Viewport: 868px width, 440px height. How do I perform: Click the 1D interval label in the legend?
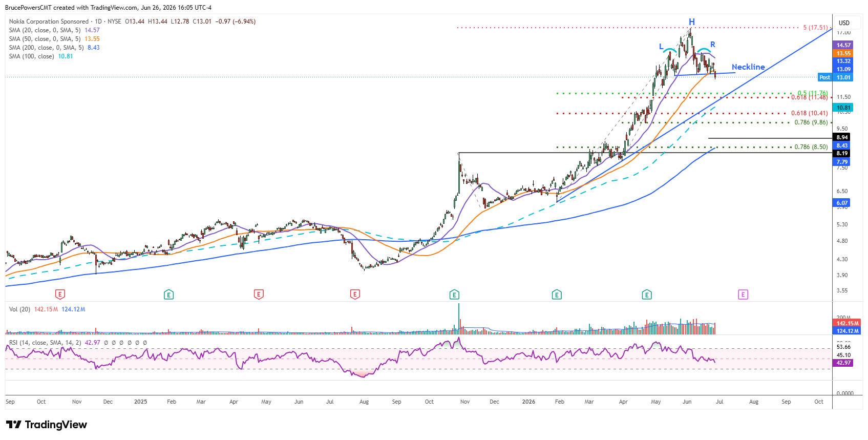(98, 22)
